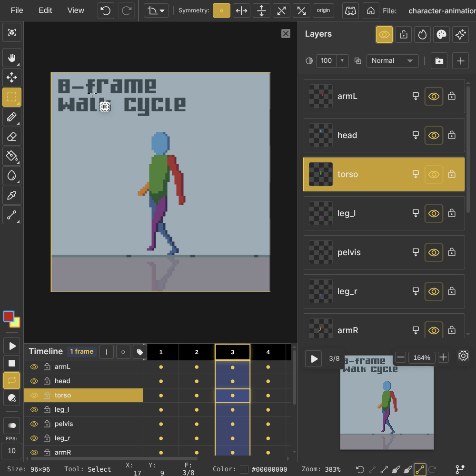
Task: Click the 3D cube selection icon at toolbar top
Action: (12, 32)
